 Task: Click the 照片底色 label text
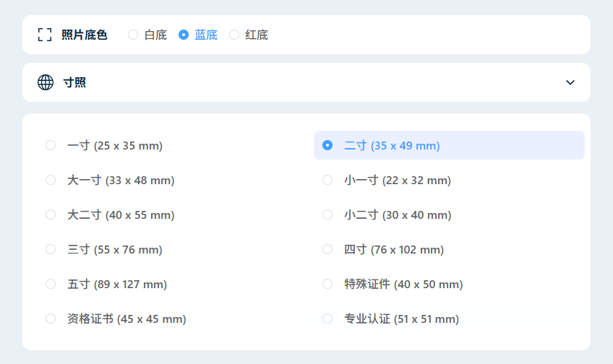coord(85,35)
